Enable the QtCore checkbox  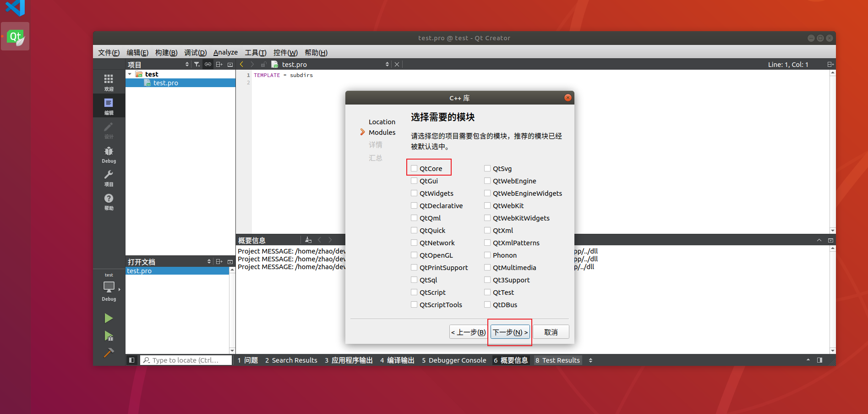click(x=414, y=168)
